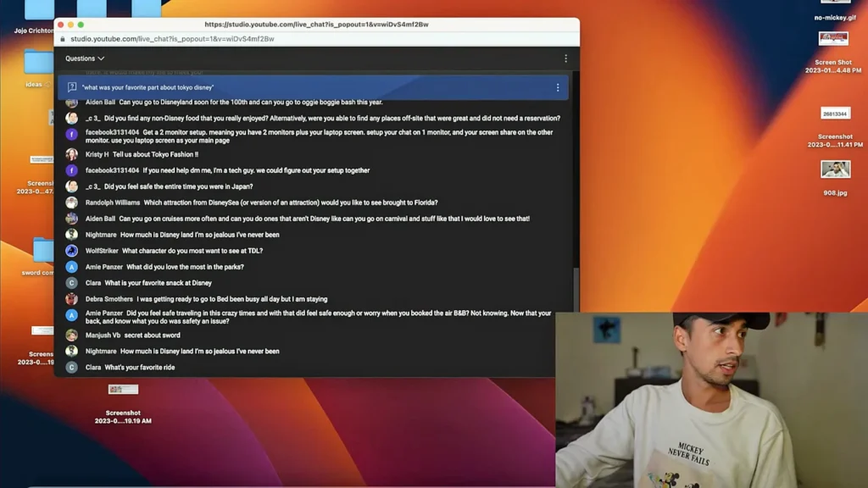This screenshot has width=868, height=488.
Task: Click the webcam overlay video
Action: pyautogui.click(x=711, y=400)
